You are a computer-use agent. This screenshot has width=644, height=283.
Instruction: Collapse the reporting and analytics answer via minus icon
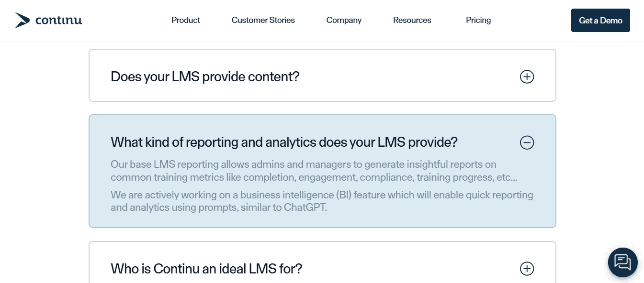[x=527, y=142]
